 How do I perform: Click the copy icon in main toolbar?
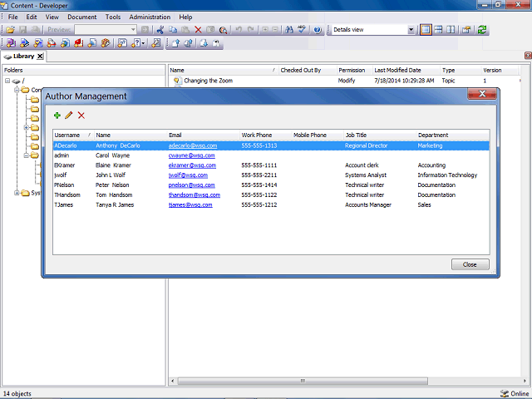pyautogui.click(x=173, y=30)
